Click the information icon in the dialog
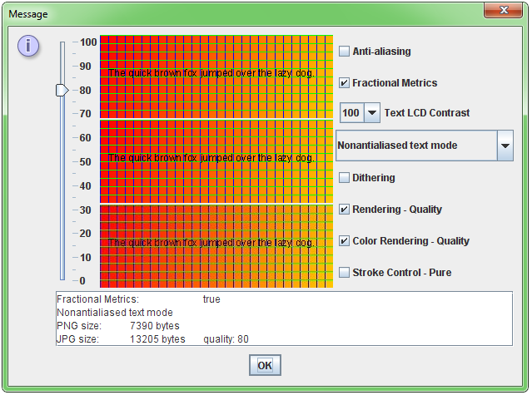 click(28, 45)
